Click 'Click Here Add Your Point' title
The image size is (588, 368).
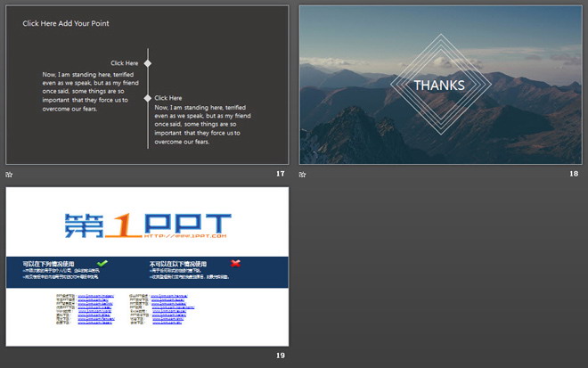click(66, 23)
